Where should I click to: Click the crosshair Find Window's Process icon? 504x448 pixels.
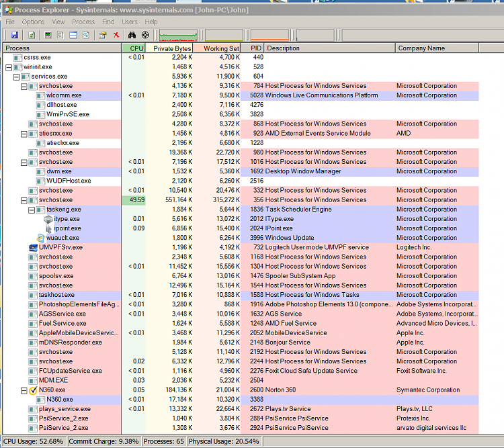[145, 35]
